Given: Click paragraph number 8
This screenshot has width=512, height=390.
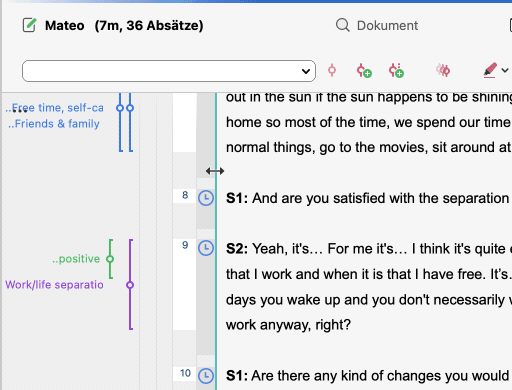Looking at the screenshot, I should (x=185, y=195).
